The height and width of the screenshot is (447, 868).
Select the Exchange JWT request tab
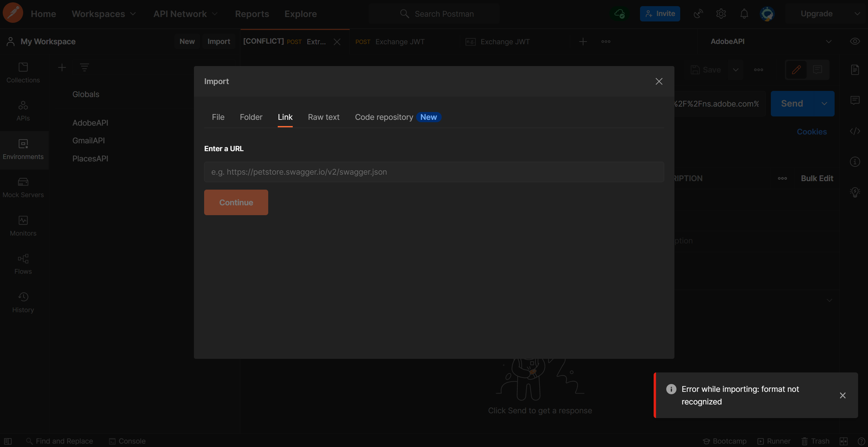pos(400,42)
